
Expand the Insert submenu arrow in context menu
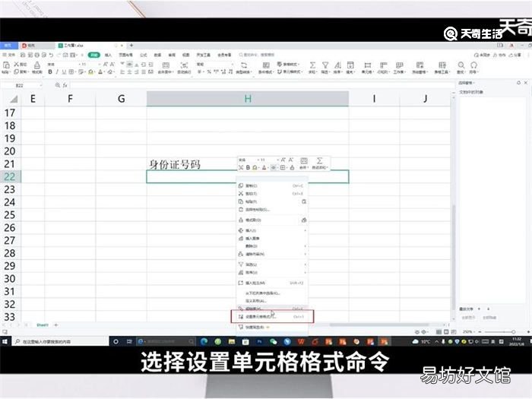pos(305,230)
